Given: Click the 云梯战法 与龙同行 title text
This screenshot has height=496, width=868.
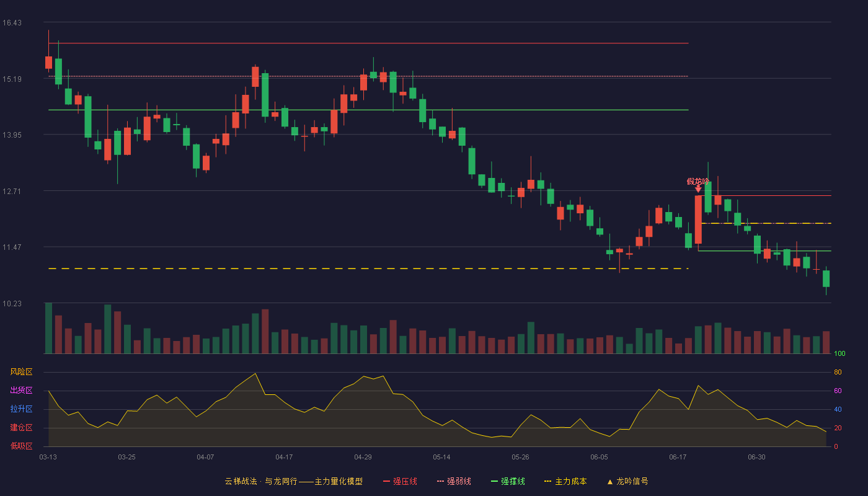Looking at the screenshot, I should [293, 481].
